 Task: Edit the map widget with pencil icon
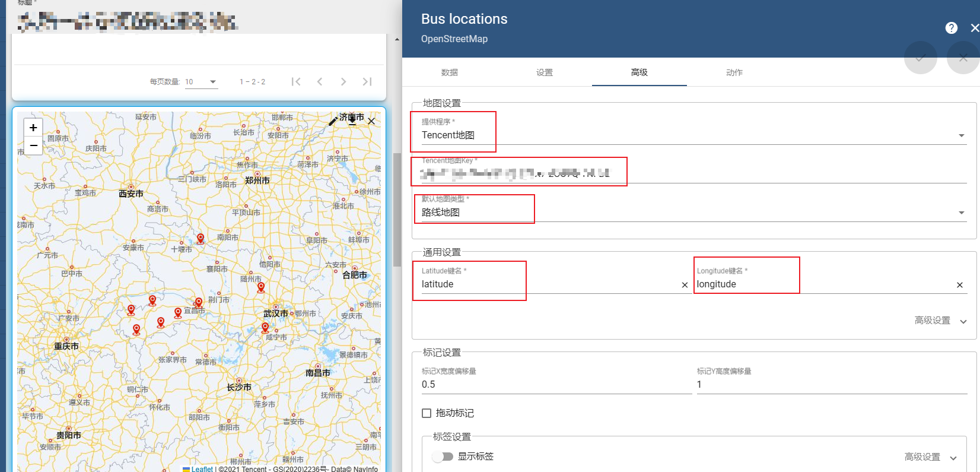pos(333,121)
